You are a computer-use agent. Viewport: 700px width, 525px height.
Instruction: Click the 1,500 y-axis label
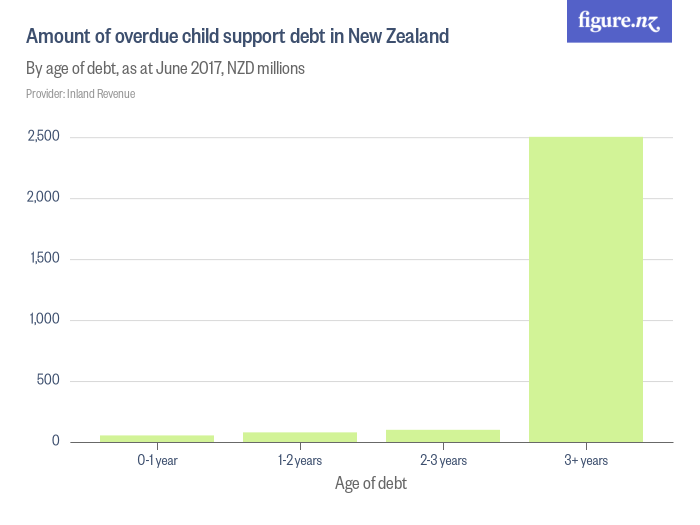[43, 259]
